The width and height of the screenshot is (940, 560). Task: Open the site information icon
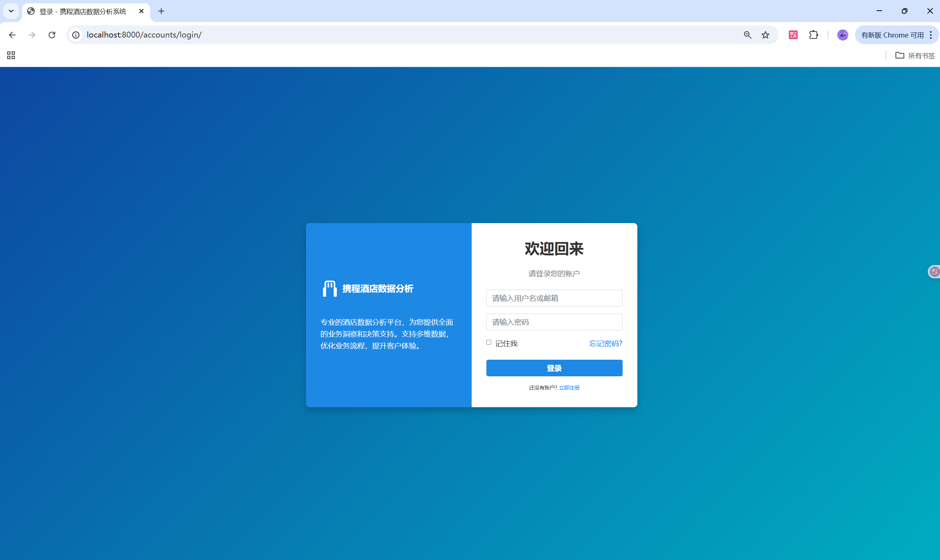pyautogui.click(x=76, y=35)
